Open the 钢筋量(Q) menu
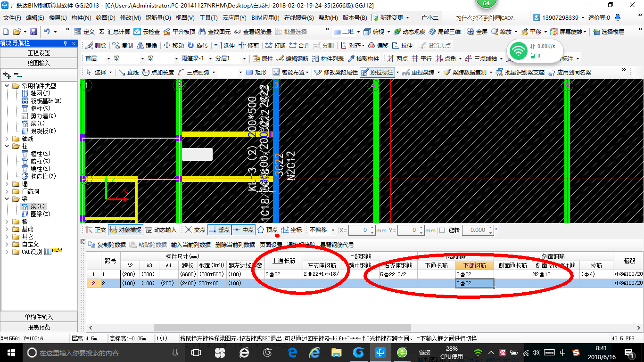The width and height of the screenshot is (644, 362). (158, 18)
